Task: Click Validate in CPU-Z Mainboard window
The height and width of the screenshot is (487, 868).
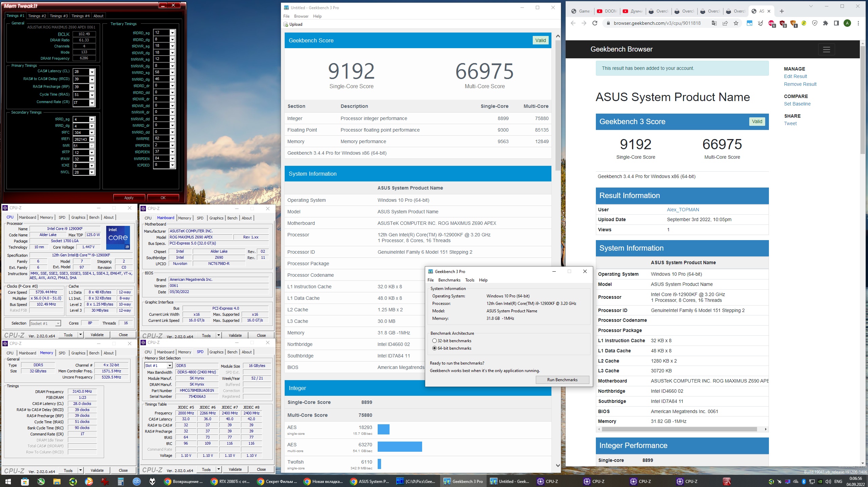Action: pyautogui.click(x=235, y=335)
